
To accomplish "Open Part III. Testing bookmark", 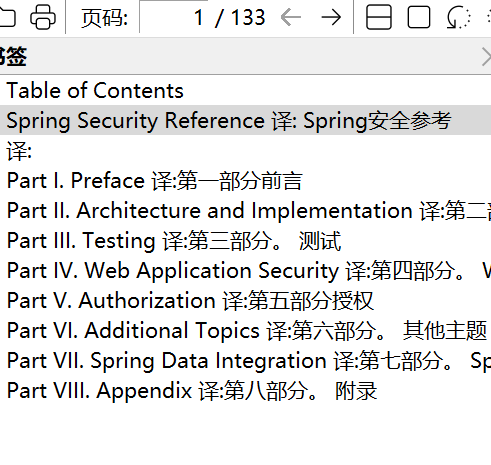I will pos(174,241).
